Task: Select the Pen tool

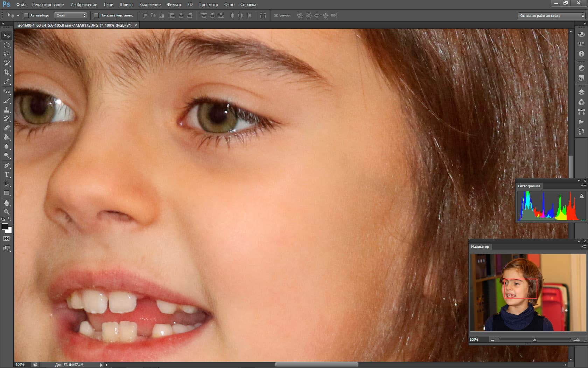Action: (x=7, y=165)
